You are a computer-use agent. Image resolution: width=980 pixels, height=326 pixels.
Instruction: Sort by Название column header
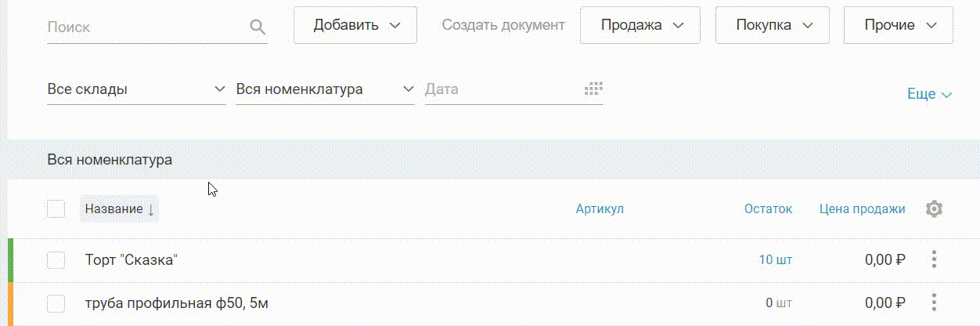pyautogui.click(x=119, y=209)
